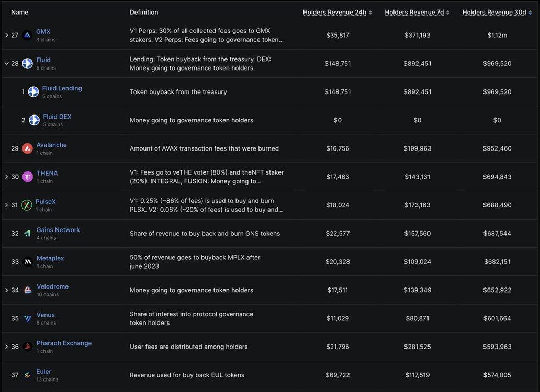Expand the Velodrome row chevron
Screen dimensions: 540x392
[x=6, y=290]
